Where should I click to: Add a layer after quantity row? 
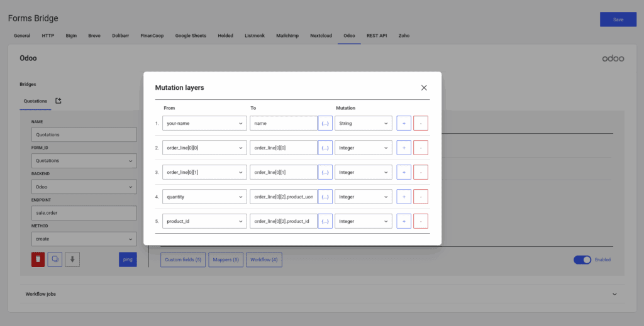(x=404, y=197)
